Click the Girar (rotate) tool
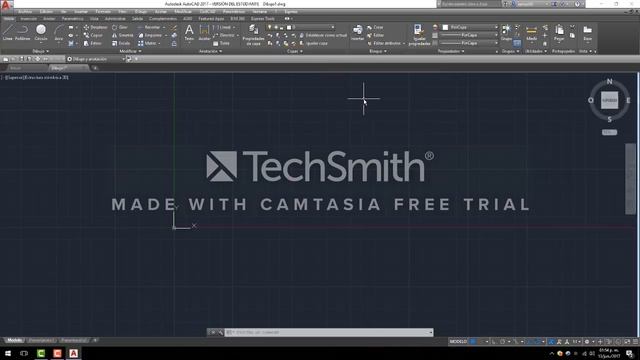 pos(120,27)
